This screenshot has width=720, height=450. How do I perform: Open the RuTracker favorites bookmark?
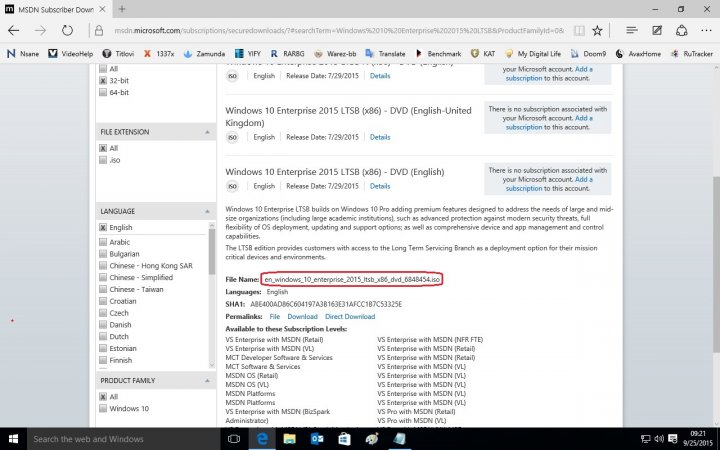pos(692,54)
